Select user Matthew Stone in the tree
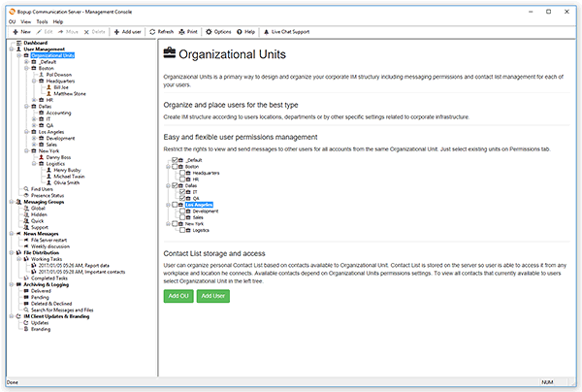This screenshot has width=582, height=392. (72, 93)
